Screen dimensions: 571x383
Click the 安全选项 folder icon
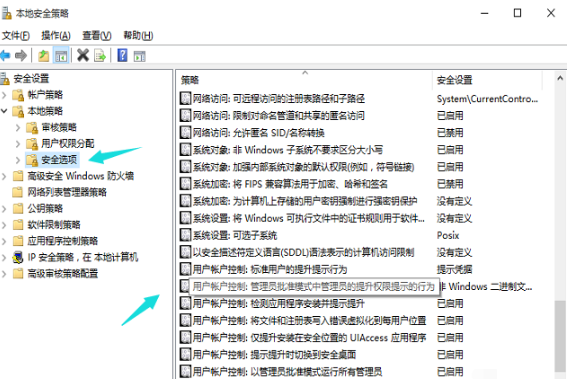32,160
